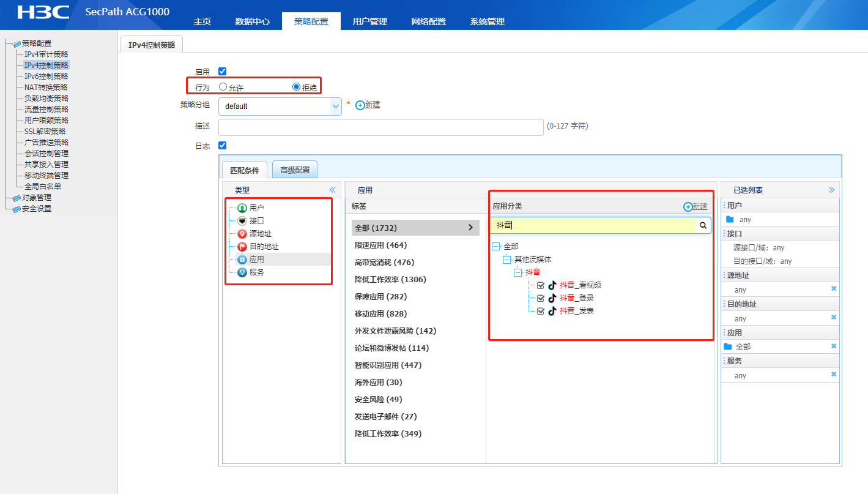This screenshot has height=494, width=868.
Task: Open 全局白名单 in sidebar
Action: tap(43, 187)
